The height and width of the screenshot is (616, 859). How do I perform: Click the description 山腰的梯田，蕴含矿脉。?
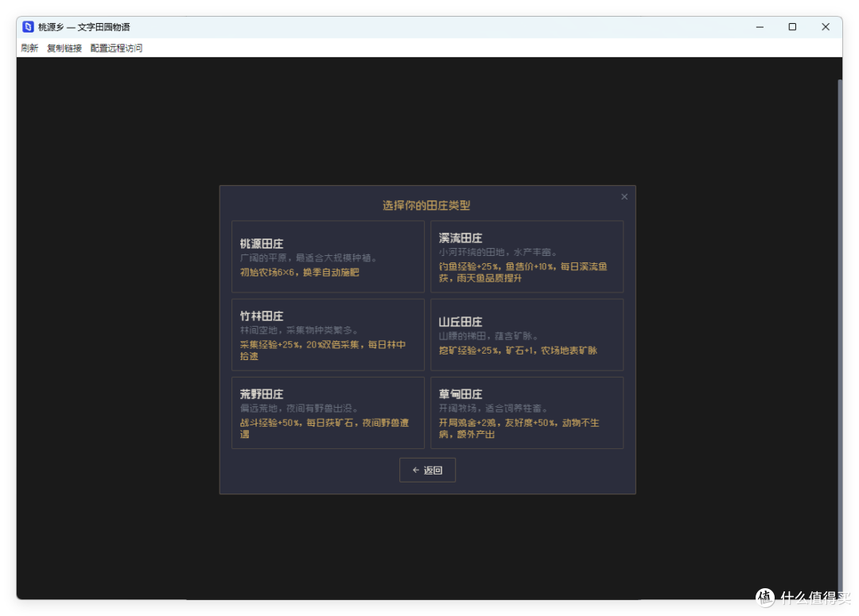click(x=488, y=336)
